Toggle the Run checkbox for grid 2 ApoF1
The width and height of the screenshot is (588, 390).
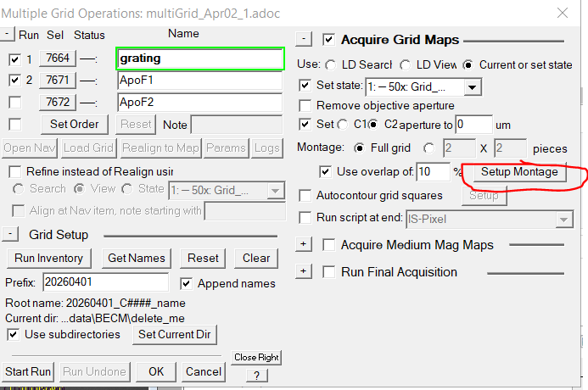14,81
